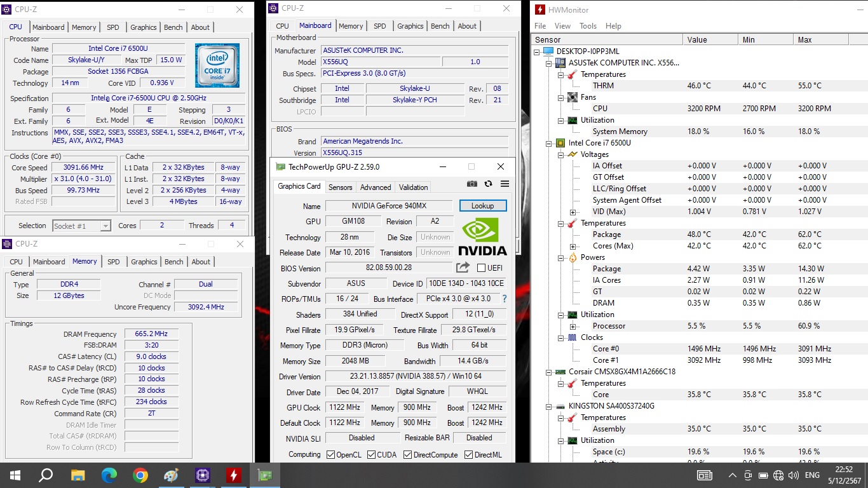The image size is (868, 488).
Task: Click the chip icon beside Intel Core i7 6500U
Action: coord(560,143)
